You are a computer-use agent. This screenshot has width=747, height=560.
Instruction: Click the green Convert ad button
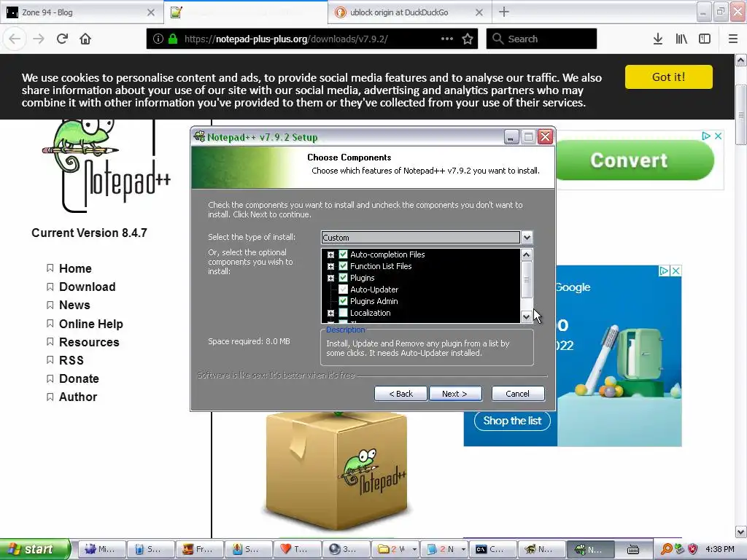(635, 160)
